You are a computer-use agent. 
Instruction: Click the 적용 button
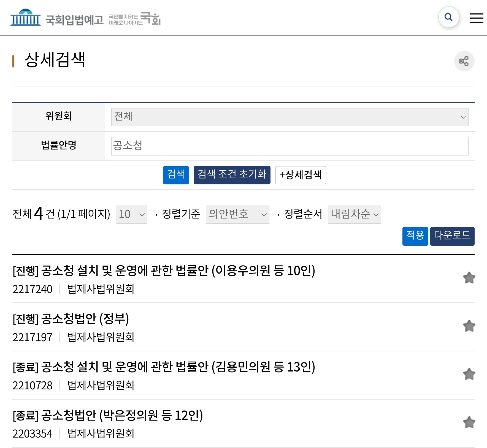(415, 236)
